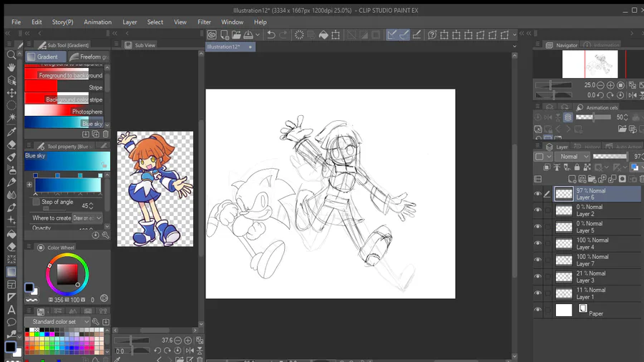Open the Filter menu

click(204, 22)
